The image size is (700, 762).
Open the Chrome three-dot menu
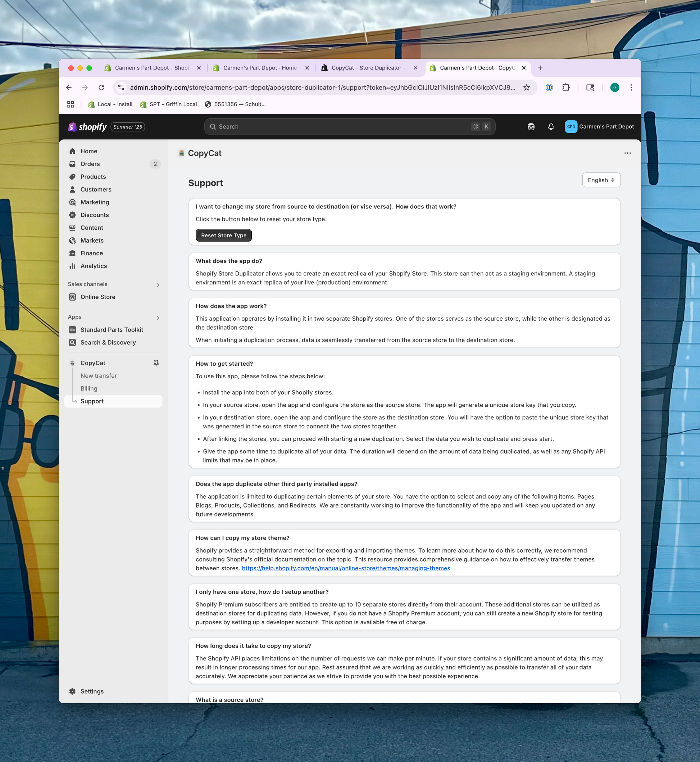[631, 87]
